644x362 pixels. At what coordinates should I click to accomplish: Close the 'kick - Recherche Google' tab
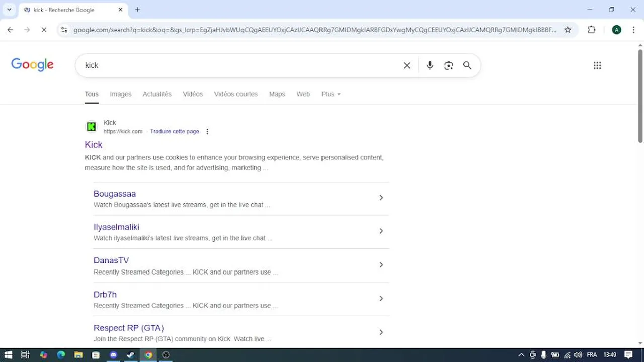click(x=120, y=10)
